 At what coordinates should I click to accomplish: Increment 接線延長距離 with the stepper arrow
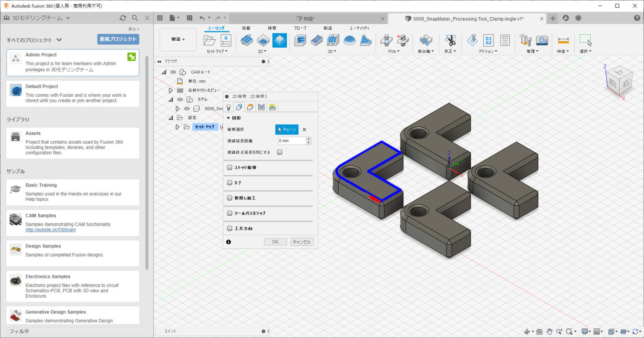tap(308, 139)
